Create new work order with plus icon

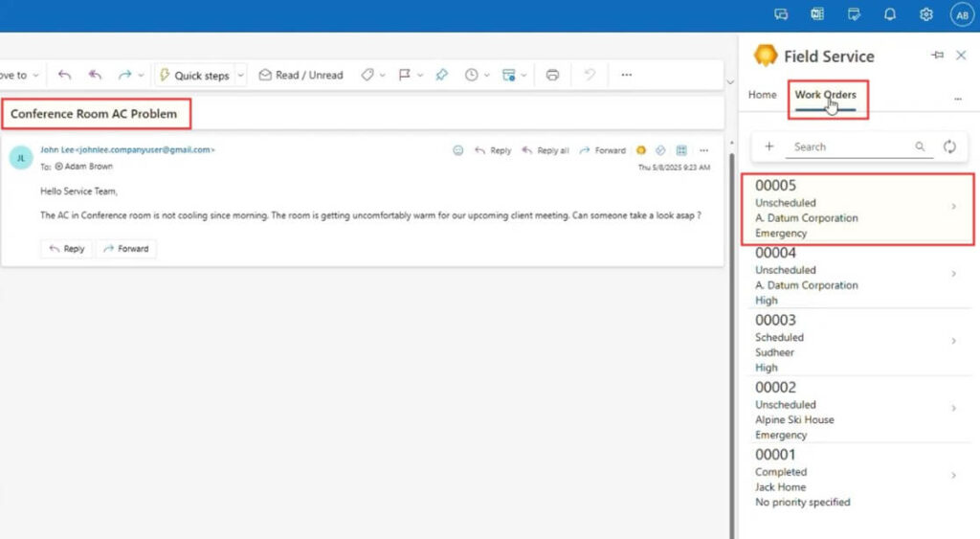point(769,146)
